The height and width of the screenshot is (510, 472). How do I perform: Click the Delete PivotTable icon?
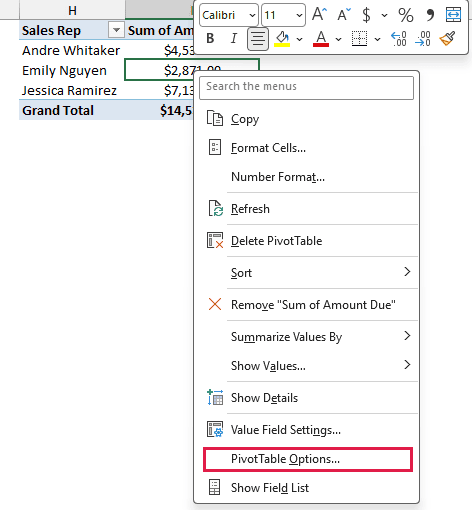[215, 240]
